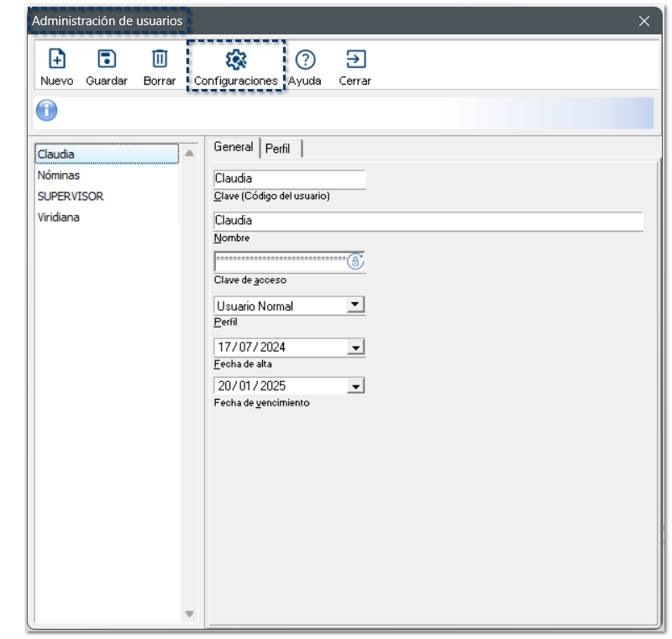
Task: Save changes with the Guardar icon
Action: (x=107, y=60)
